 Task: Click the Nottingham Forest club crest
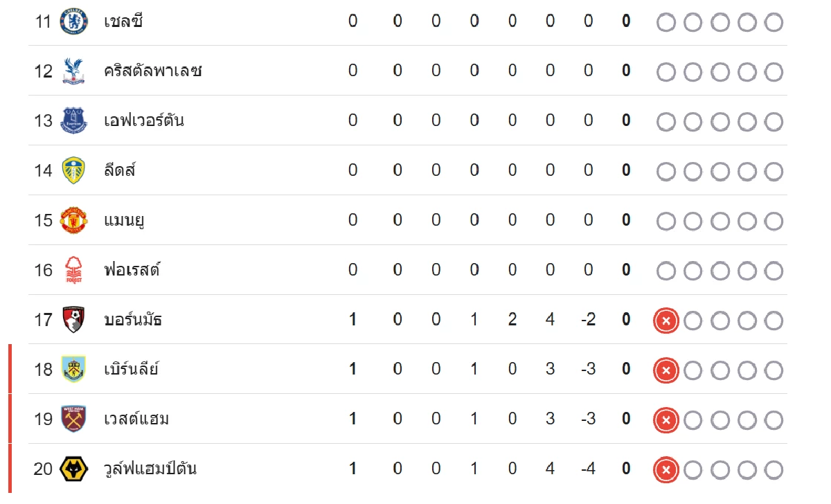coord(73,270)
